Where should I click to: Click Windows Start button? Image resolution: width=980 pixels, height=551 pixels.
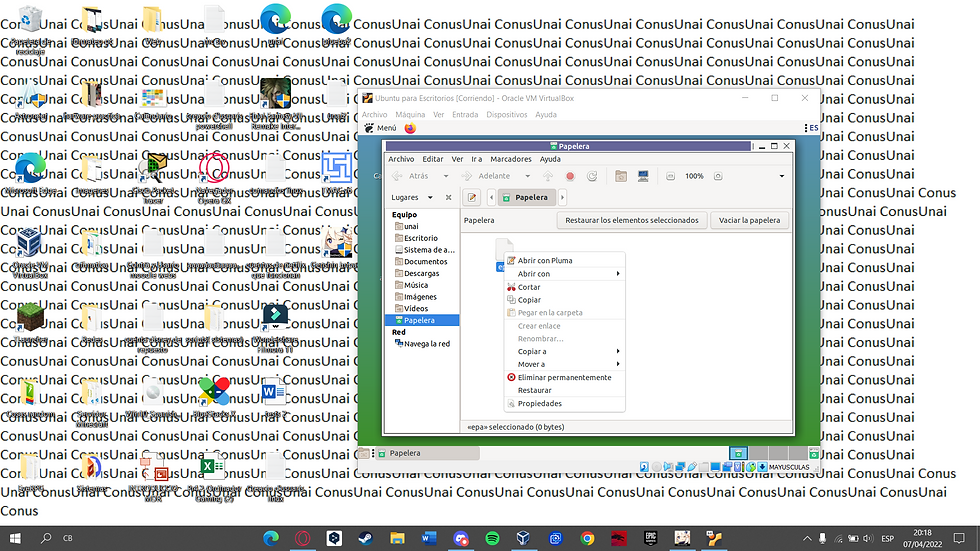(x=15, y=538)
